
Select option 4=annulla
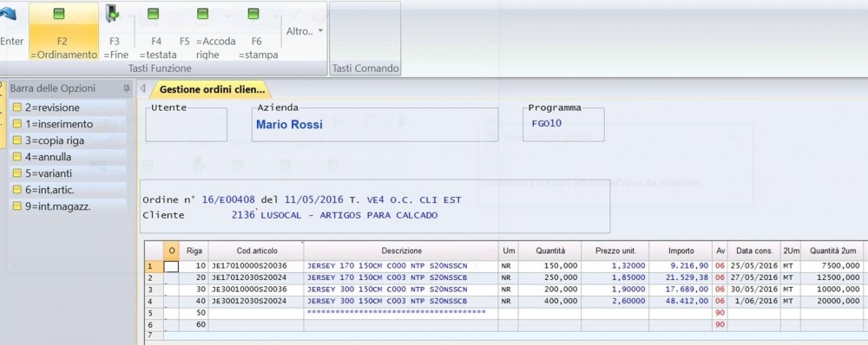tap(68, 157)
